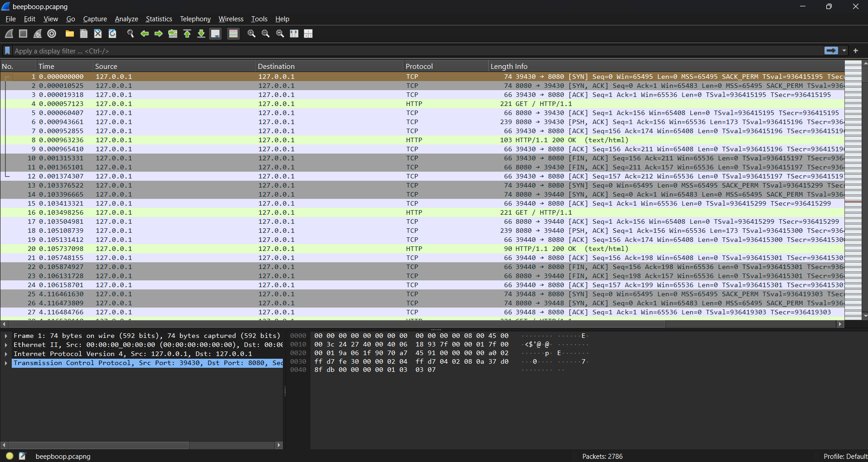Jump to the first packet
This screenshot has height=462, width=868.
click(187, 34)
